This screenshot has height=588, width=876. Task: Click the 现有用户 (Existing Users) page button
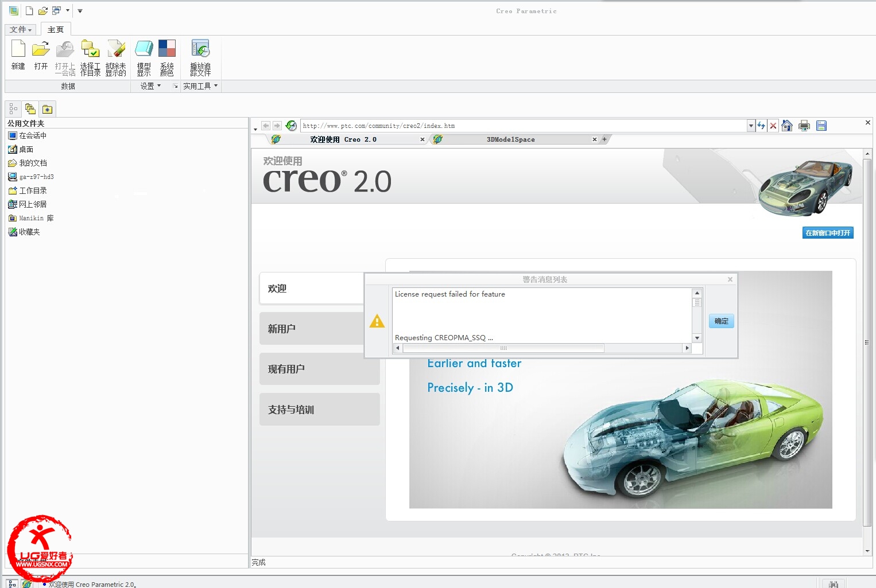pos(320,369)
